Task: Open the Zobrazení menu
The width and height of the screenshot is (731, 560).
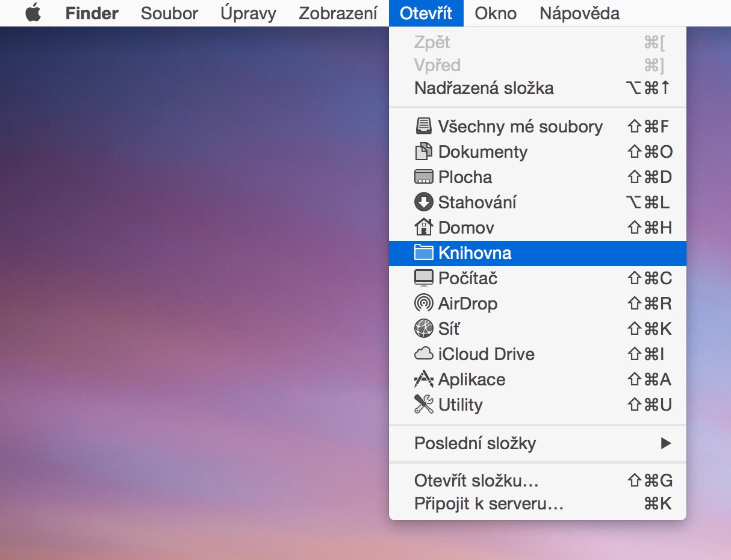Action: pos(339,13)
